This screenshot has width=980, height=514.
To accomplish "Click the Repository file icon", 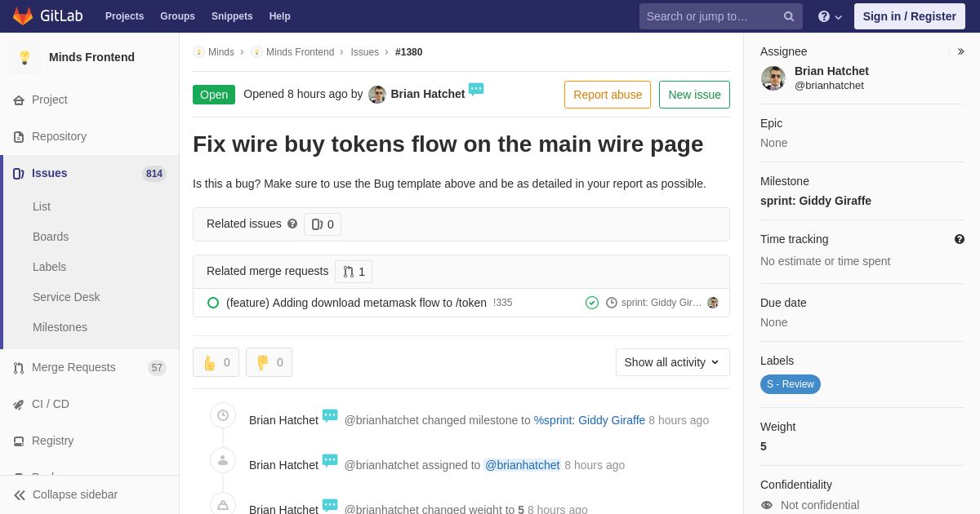I will click(x=19, y=137).
